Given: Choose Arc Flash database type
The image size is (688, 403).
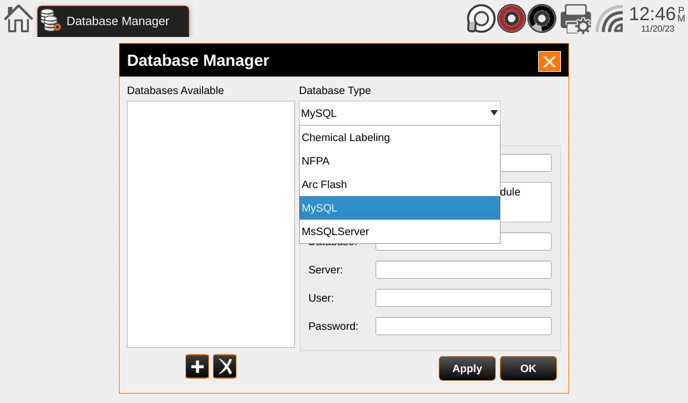Looking at the screenshot, I should point(399,184).
